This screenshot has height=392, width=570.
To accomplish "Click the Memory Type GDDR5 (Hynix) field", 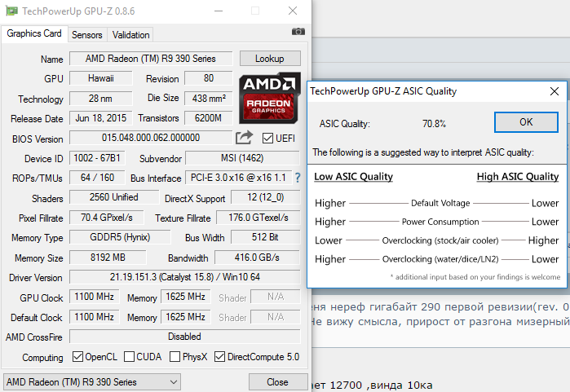I will (120, 237).
